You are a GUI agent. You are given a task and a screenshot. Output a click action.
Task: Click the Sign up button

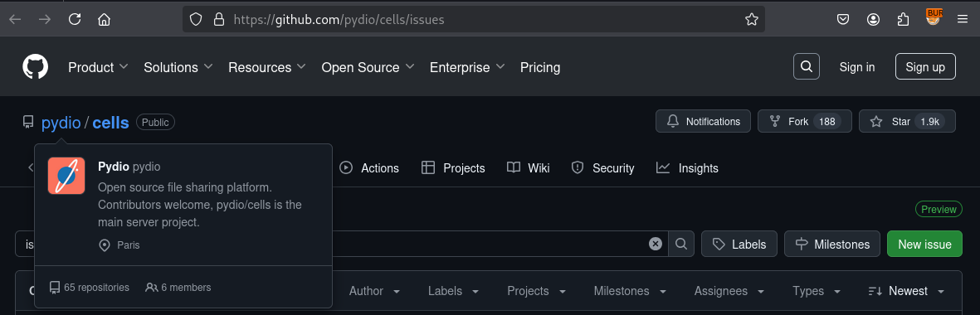(x=925, y=67)
